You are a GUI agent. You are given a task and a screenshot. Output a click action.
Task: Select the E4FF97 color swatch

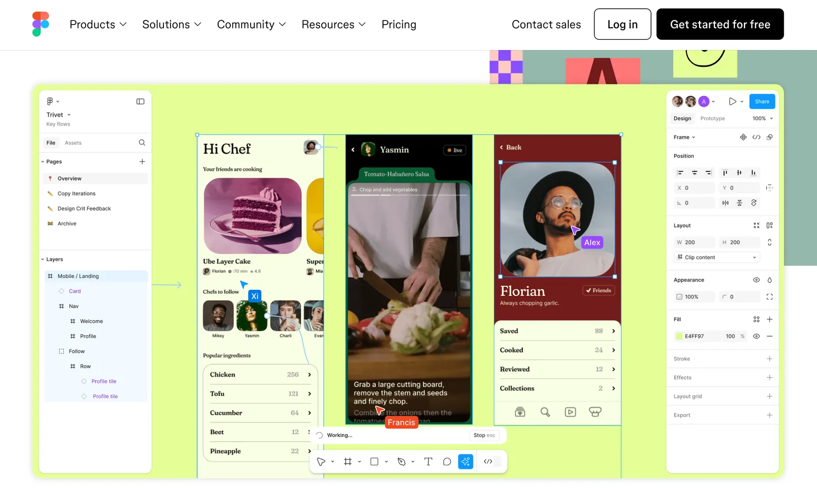click(x=680, y=336)
